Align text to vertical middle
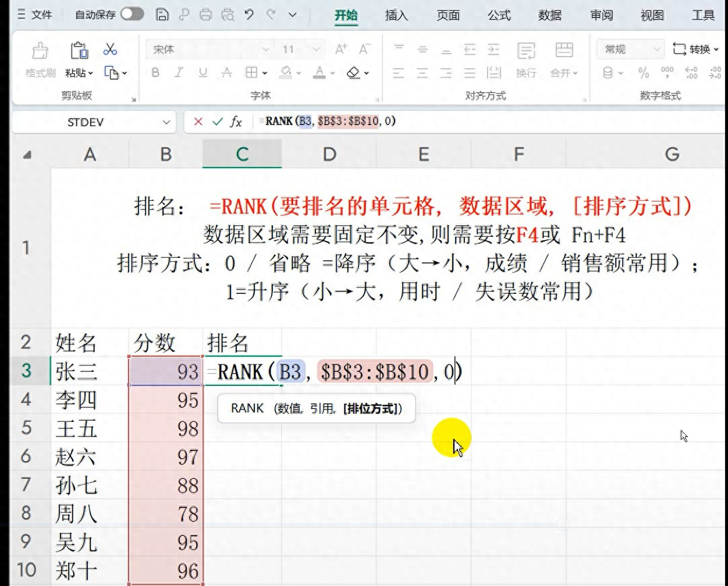728x586 pixels. [x=422, y=49]
